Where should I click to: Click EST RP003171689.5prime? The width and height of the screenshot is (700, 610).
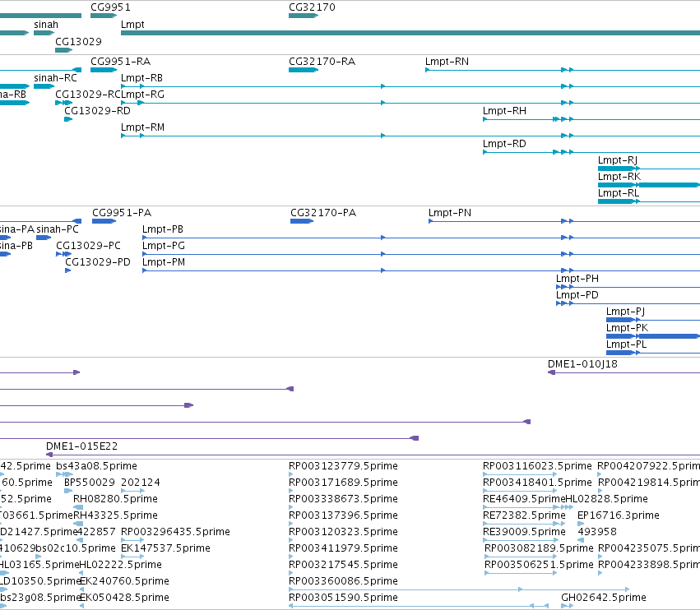coord(291,491)
